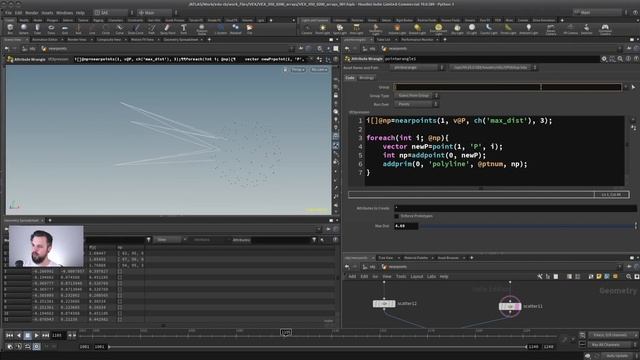
Task: Select the Box shelf tool
Action: click(x=10, y=29)
